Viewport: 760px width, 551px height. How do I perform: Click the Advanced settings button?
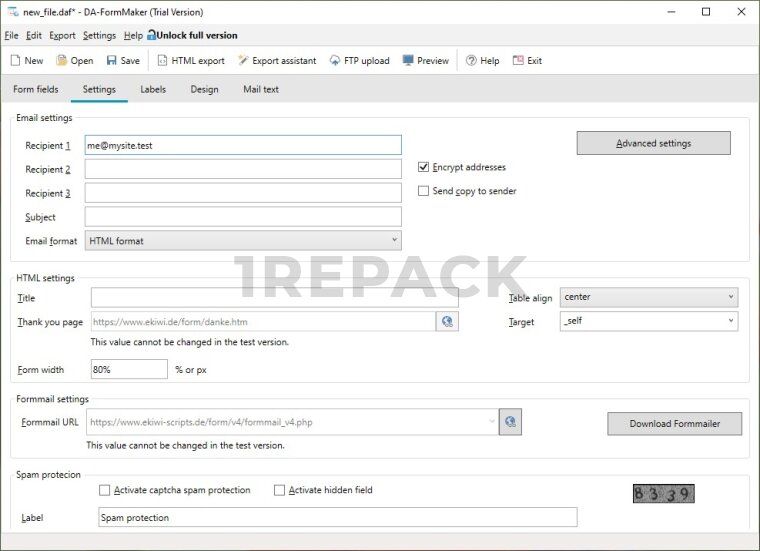(x=653, y=143)
